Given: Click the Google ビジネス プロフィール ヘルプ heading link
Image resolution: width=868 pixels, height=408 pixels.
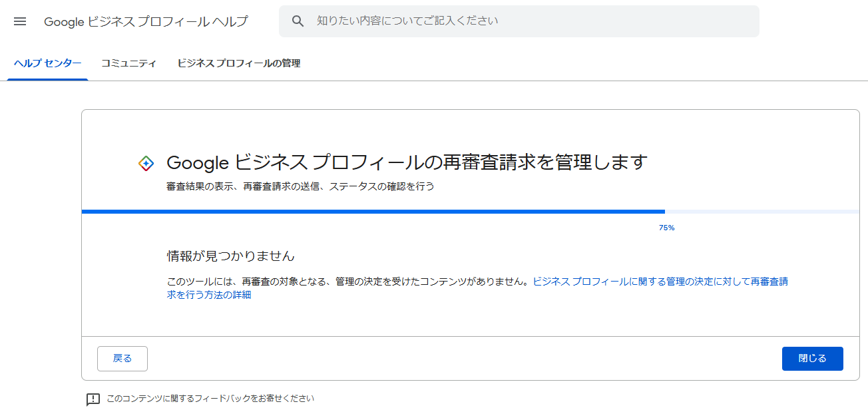Looking at the screenshot, I should pos(145,21).
